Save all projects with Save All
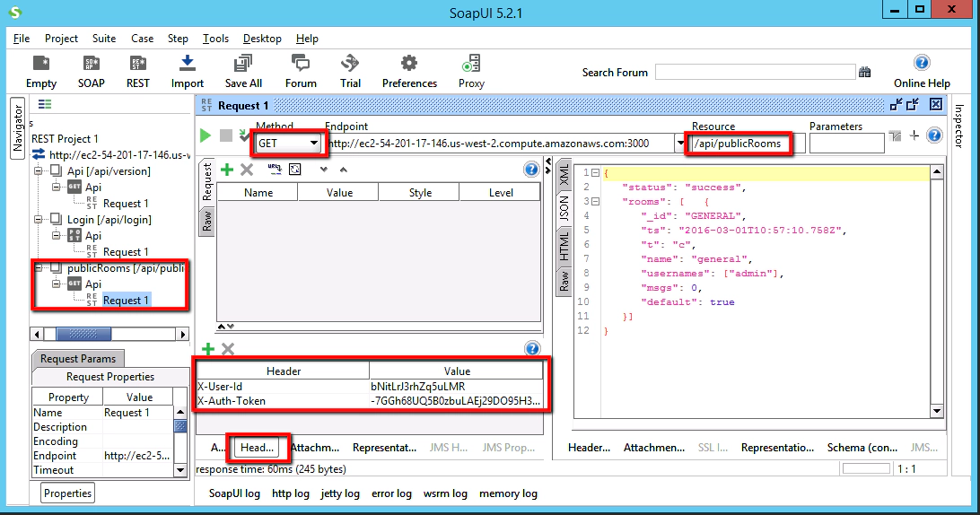 pos(243,72)
